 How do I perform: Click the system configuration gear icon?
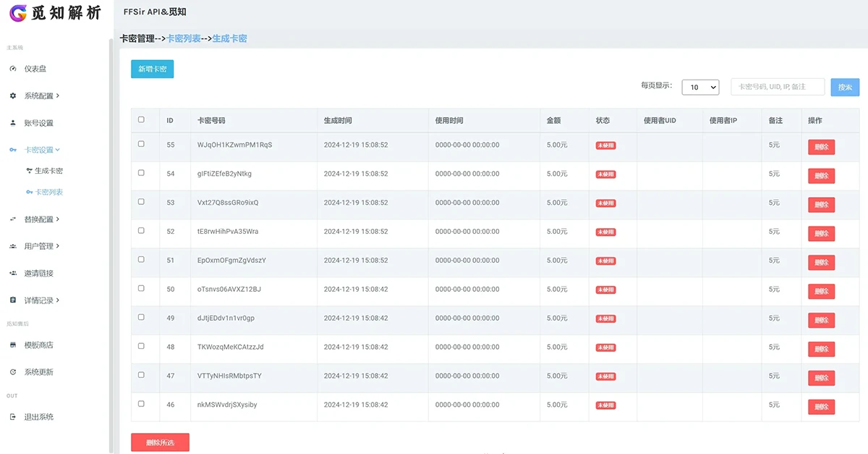coord(13,96)
